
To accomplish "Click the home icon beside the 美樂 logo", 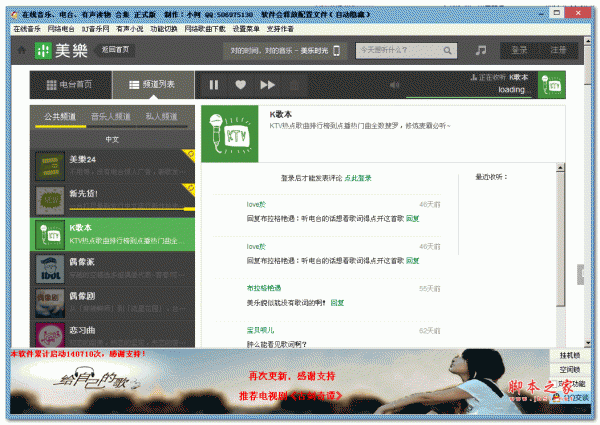I will (21, 50).
